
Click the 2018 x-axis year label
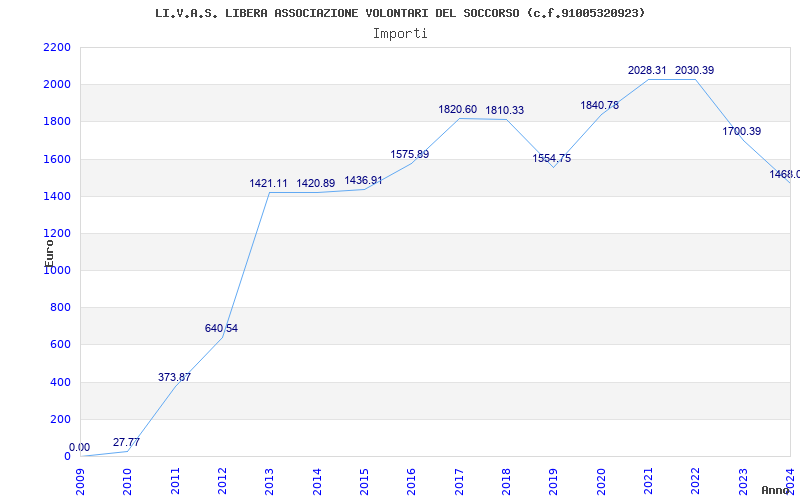tap(506, 482)
